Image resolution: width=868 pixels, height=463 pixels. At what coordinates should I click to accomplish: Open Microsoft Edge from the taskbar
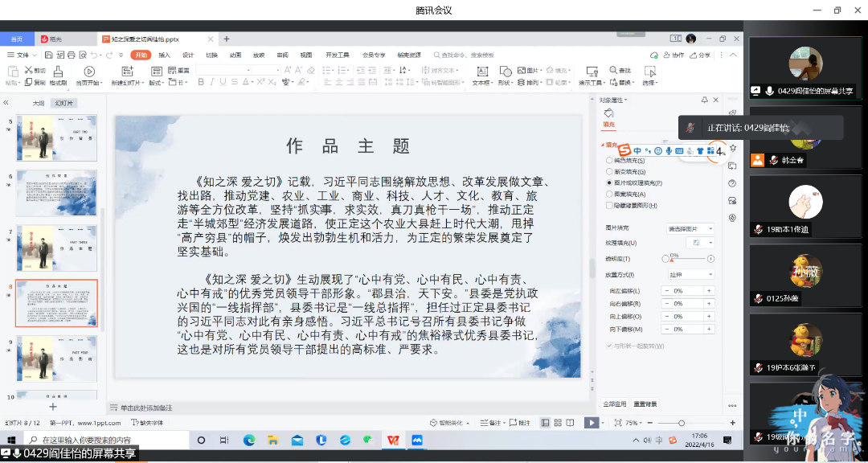point(249,440)
